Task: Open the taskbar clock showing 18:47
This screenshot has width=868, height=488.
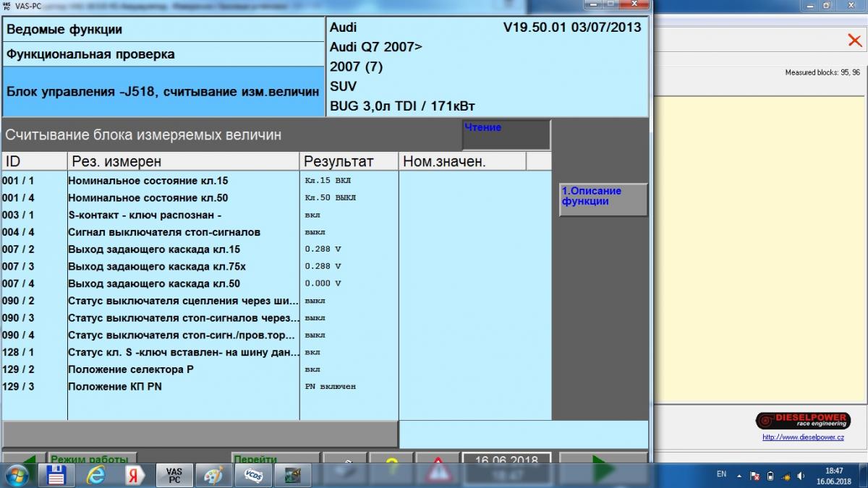Action: (835, 476)
